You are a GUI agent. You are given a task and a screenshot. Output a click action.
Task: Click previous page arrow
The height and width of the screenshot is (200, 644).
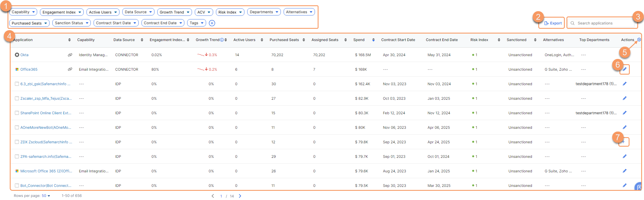coord(213,196)
